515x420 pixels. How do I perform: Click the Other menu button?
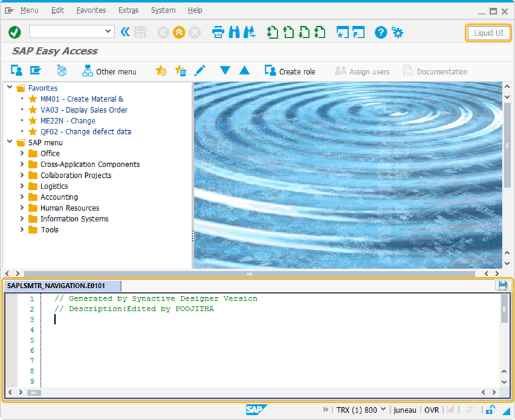(109, 71)
